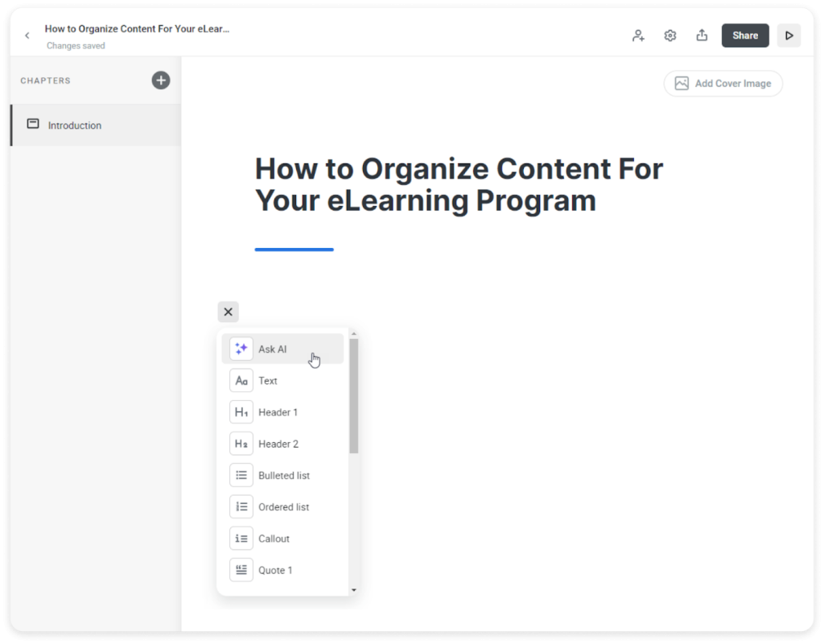Image resolution: width=824 pixels, height=644 pixels.
Task: Click the Aa text icon
Action: 241,381
